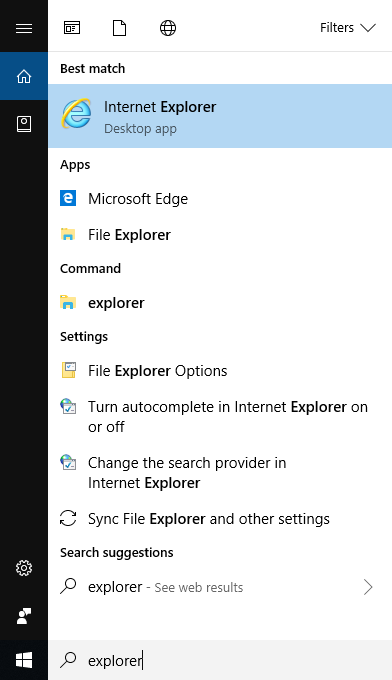Click the Windows Start button
The width and height of the screenshot is (392, 680).
24,660
